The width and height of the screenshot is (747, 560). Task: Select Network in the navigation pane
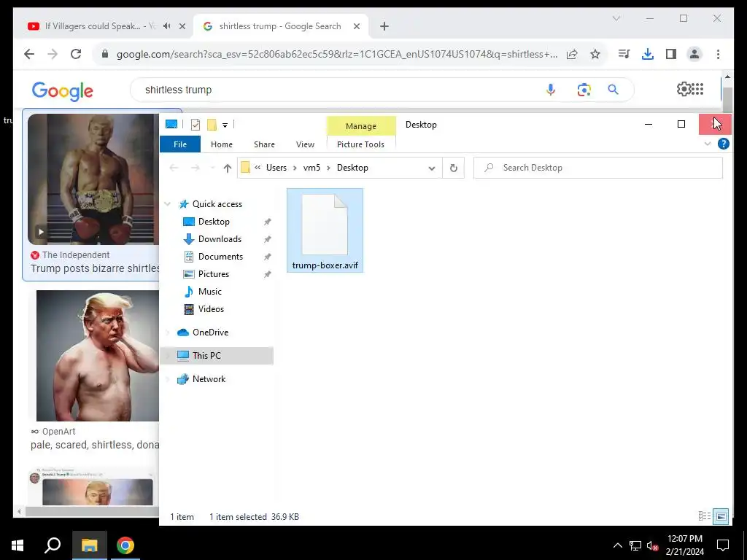click(209, 379)
